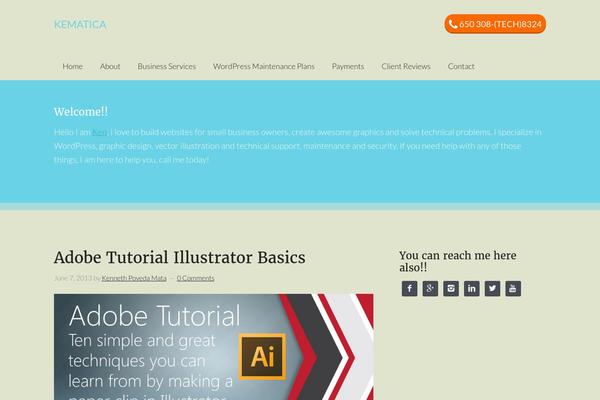This screenshot has height=400, width=600.
Task: Open the YouTube social icon
Action: click(x=513, y=289)
